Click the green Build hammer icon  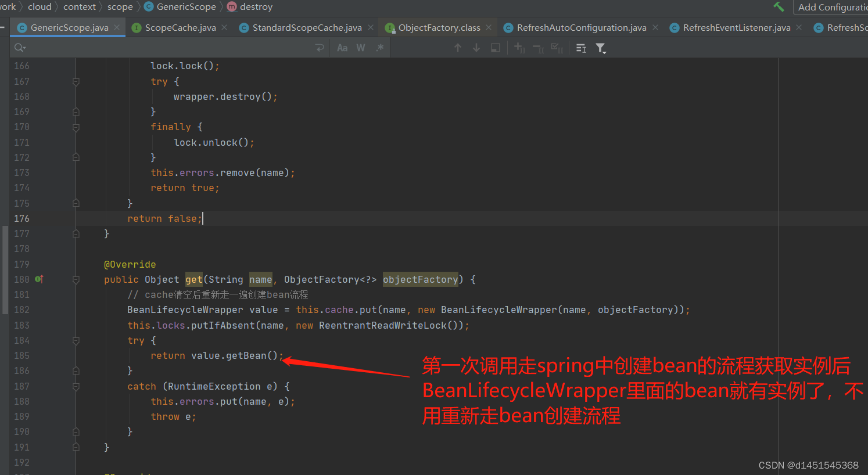779,7
